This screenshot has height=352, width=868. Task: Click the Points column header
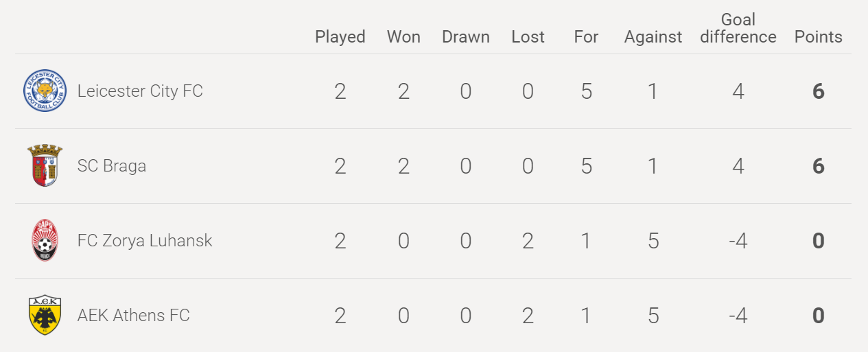pos(819,37)
